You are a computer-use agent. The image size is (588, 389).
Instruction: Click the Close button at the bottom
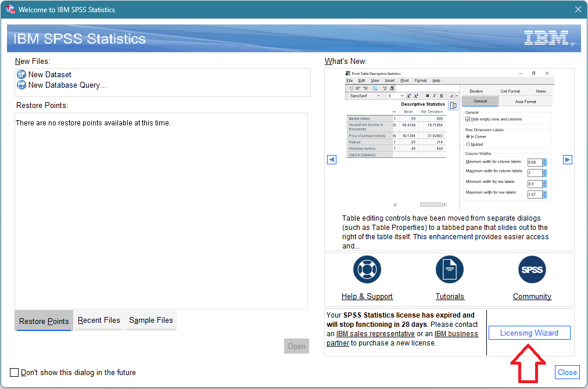click(567, 372)
